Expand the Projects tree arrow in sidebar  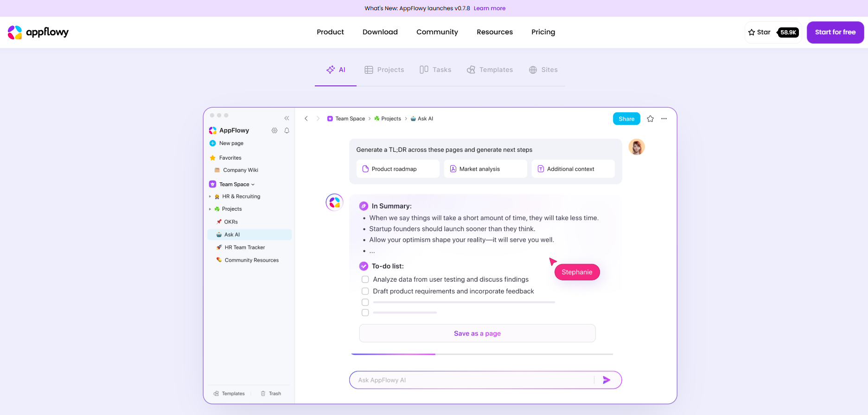click(210, 209)
